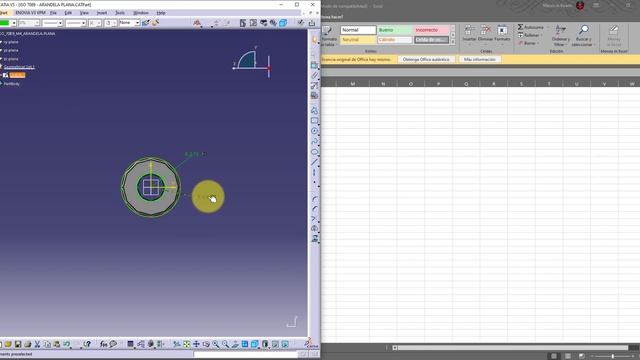The height and width of the screenshot is (360, 640).
Task: Open the green color fill dropdown arrow
Action: pyautogui.click(x=13, y=23)
